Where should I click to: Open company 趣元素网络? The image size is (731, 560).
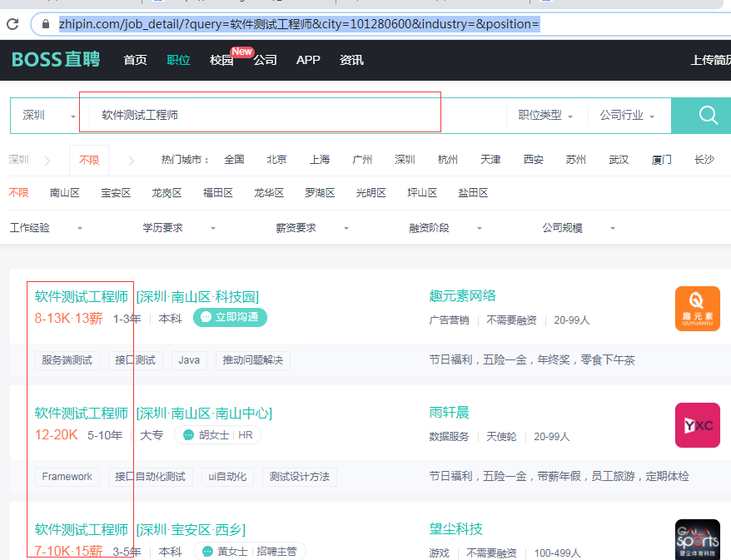pos(462,296)
